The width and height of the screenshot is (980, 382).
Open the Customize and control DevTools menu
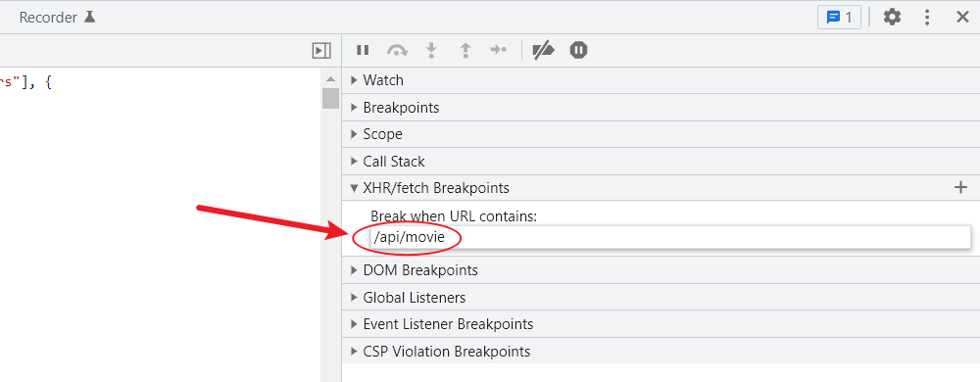pos(927,17)
